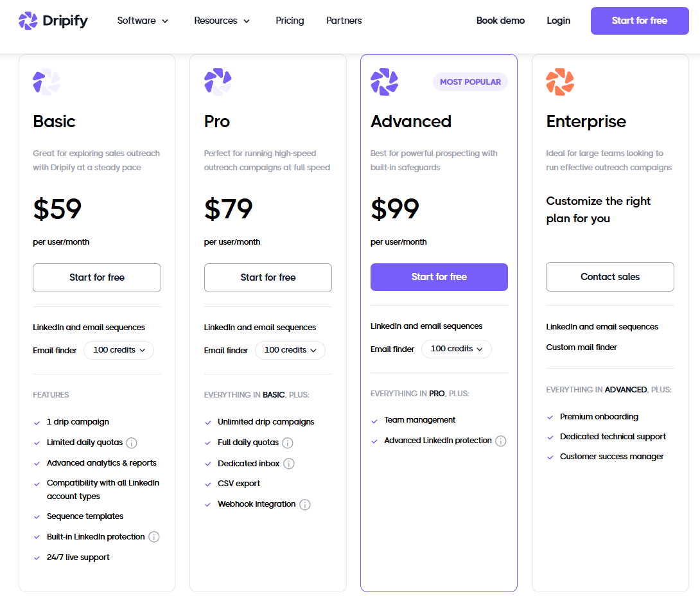Screen dimensions: 700x596
Task: Expand the Resources menu
Action: (222, 21)
